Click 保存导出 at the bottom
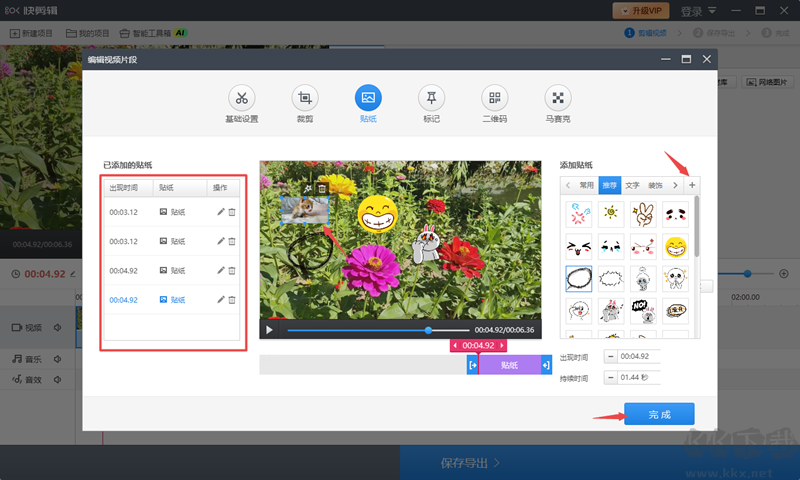This screenshot has height=480, width=800. click(x=470, y=463)
